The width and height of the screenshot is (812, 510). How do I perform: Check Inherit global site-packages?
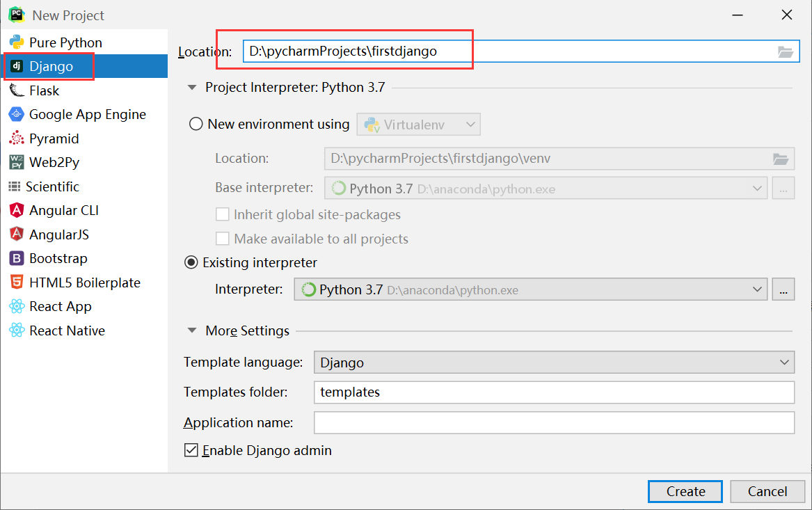pyautogui.click(x=222, y=214)
